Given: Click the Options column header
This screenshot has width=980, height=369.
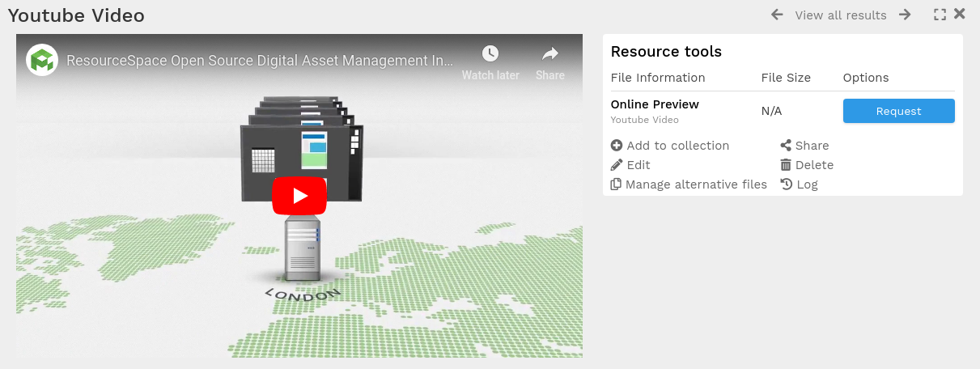Looking at the screenshot, I should tap(866, 78).
